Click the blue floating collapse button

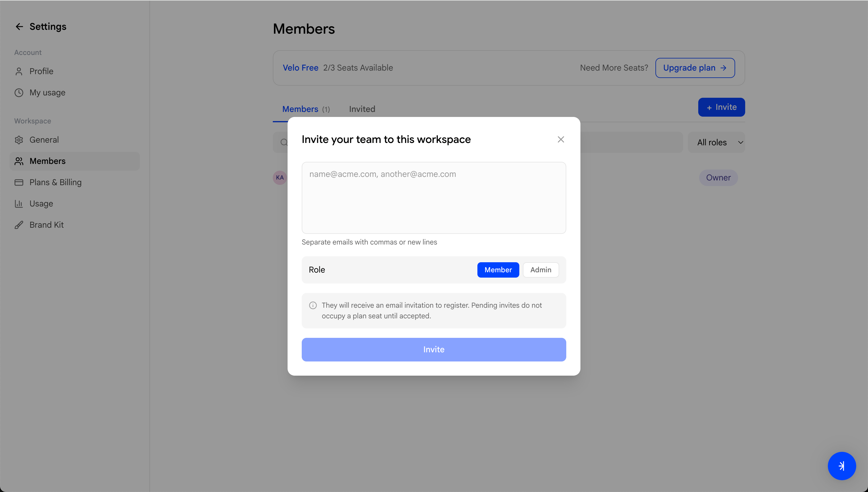(x=842, y=466)
